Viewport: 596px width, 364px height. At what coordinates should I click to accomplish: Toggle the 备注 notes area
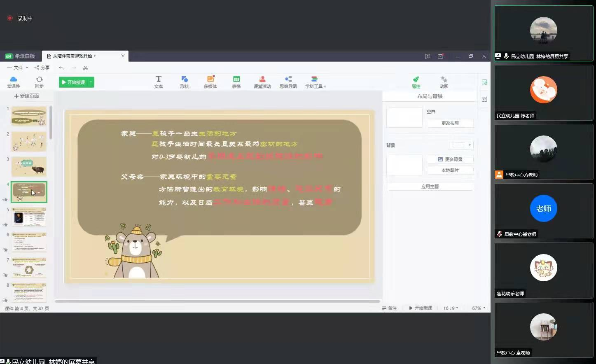(x=389, y=308)
